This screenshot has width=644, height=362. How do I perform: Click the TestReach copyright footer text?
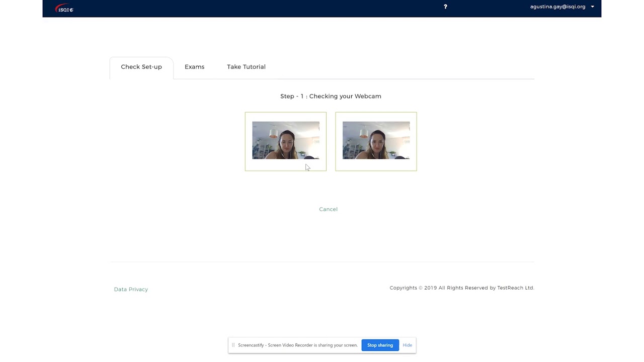[461, 288]
